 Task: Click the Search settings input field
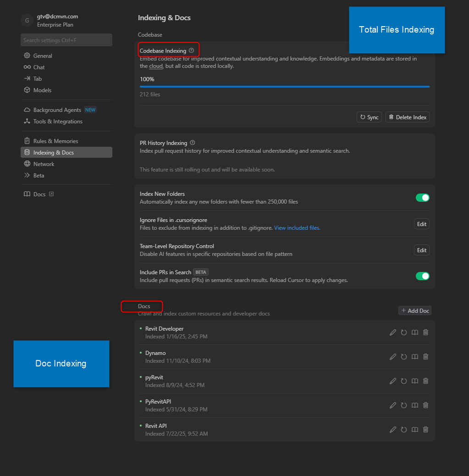tap(66, 40)
